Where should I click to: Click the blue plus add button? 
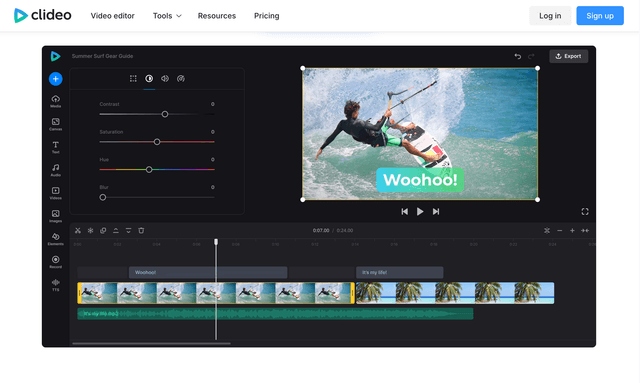pyautogui.click(x=56, y=79)
